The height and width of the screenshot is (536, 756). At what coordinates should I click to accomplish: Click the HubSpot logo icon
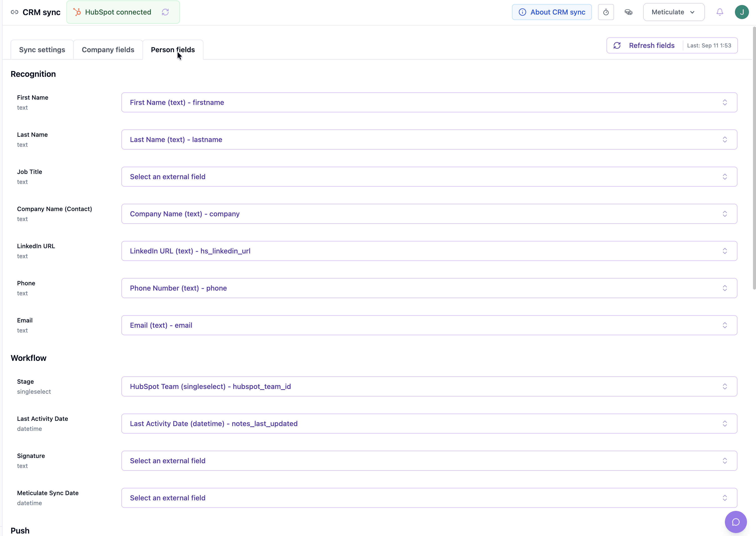[x=77, y=12]
